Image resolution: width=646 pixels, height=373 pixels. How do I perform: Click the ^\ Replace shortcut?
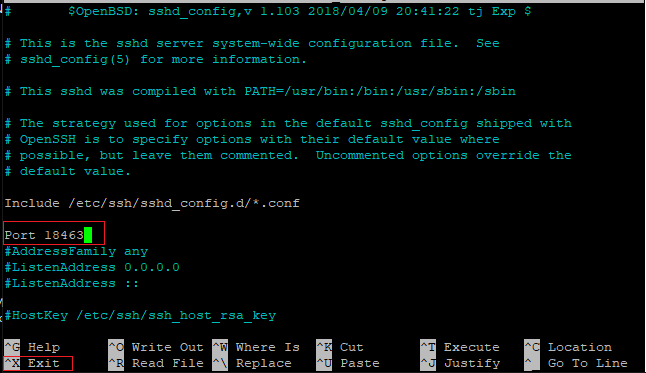coord(252,363)
